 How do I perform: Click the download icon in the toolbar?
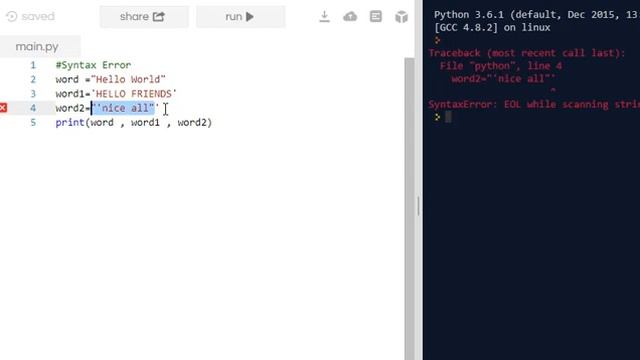coord(324,16)
